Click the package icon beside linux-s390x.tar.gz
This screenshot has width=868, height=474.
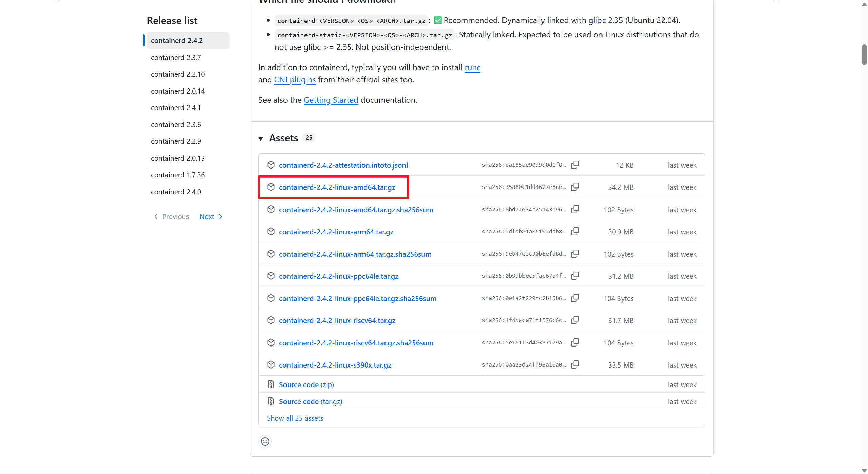(x=271, y=364)
